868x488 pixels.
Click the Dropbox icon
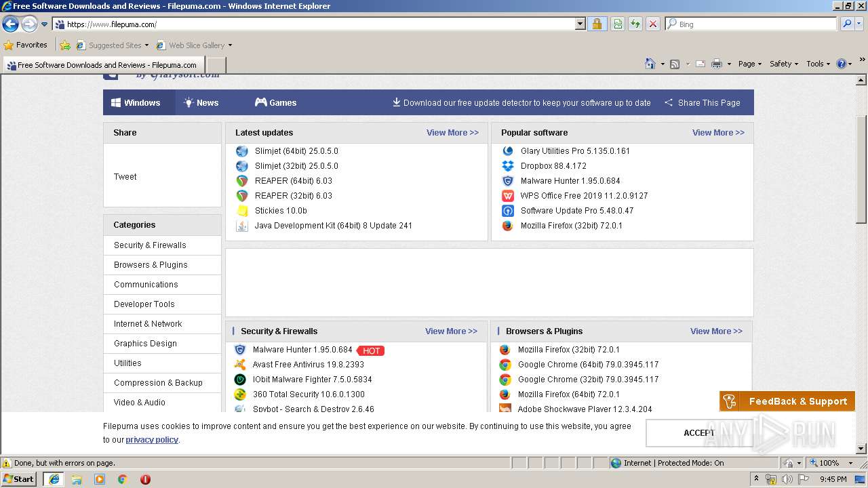508,166
